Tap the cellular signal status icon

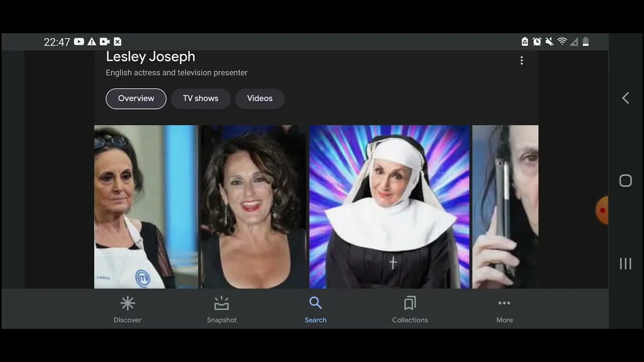tap(574, 42)
